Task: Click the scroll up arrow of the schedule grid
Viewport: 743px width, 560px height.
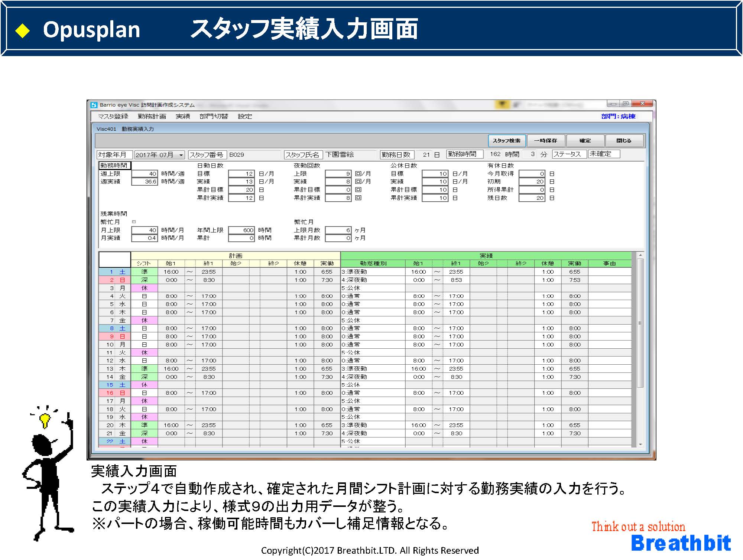Action: coord(640,255)
